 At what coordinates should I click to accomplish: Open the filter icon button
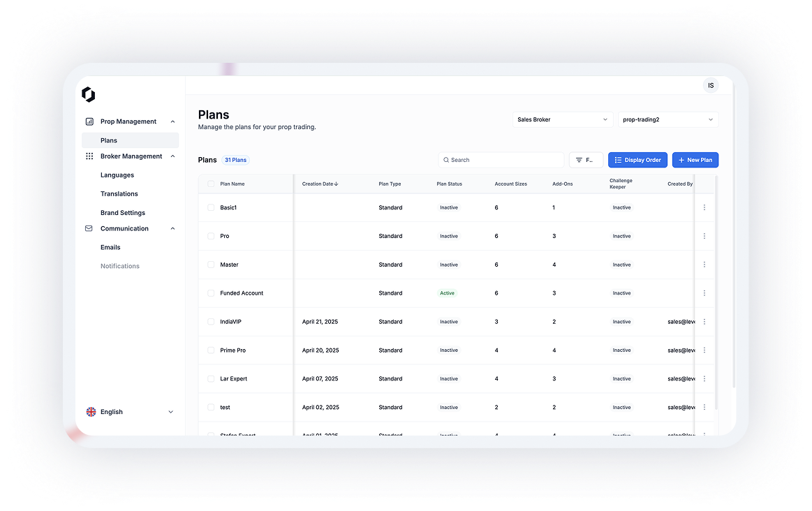pyautogui.click(x=586, y=160)
